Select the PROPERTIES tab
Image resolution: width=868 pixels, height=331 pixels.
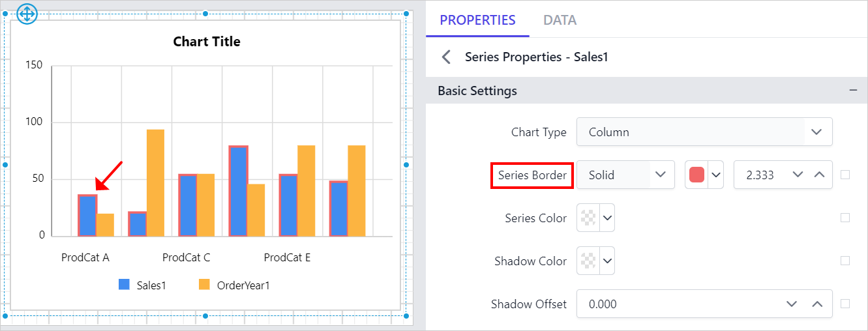coord(477,20)
